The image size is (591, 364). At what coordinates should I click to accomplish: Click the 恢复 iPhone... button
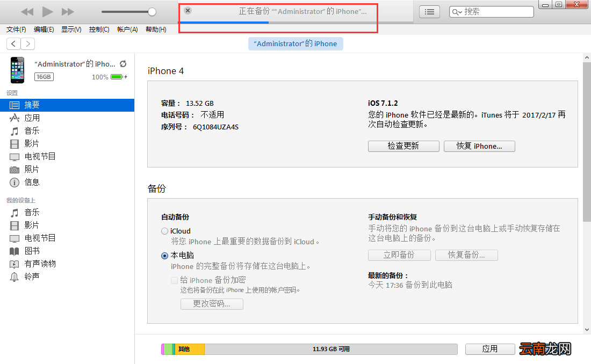click(x=479, y=146)
